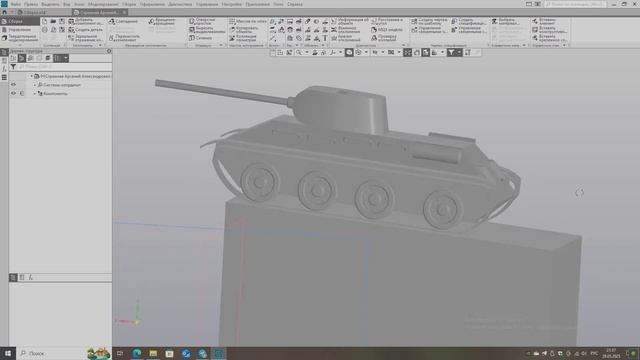Image resolution: width=640 pixels, height=360 pixels.
Task: Click the tree search field
Action: pyautogui.click(x=64, y=67)
